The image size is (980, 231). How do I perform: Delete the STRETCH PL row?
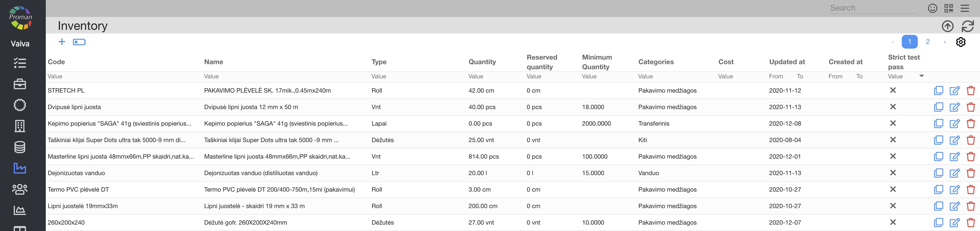970,91
